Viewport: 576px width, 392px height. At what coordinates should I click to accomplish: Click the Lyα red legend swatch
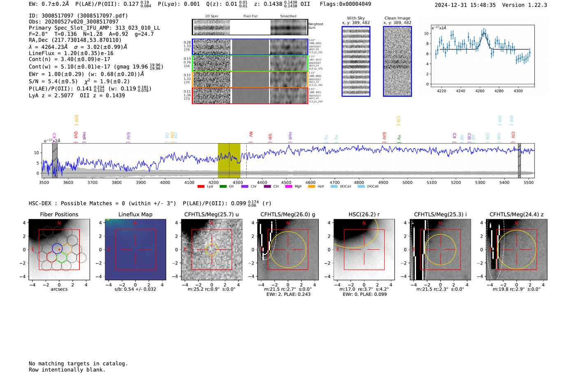201,186
